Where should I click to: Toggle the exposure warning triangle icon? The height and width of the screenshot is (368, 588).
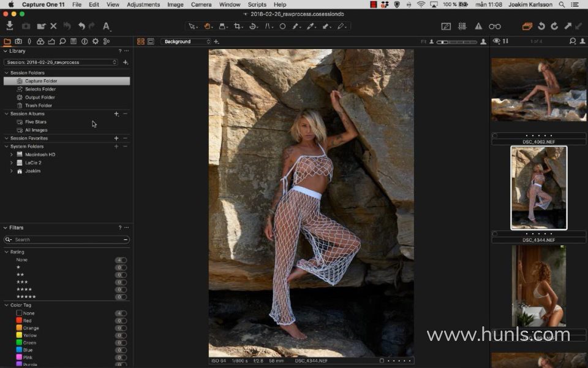[478, 26]
